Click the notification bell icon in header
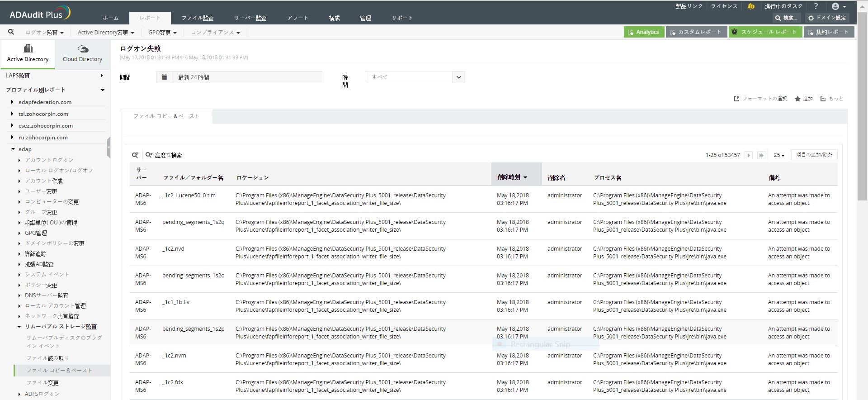This screenshot has height=400, width=868. (751, 6)
